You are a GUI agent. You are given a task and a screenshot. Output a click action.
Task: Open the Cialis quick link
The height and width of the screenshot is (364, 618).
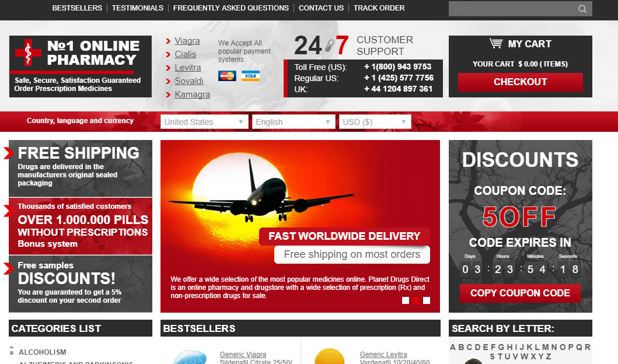pos(185,54)
